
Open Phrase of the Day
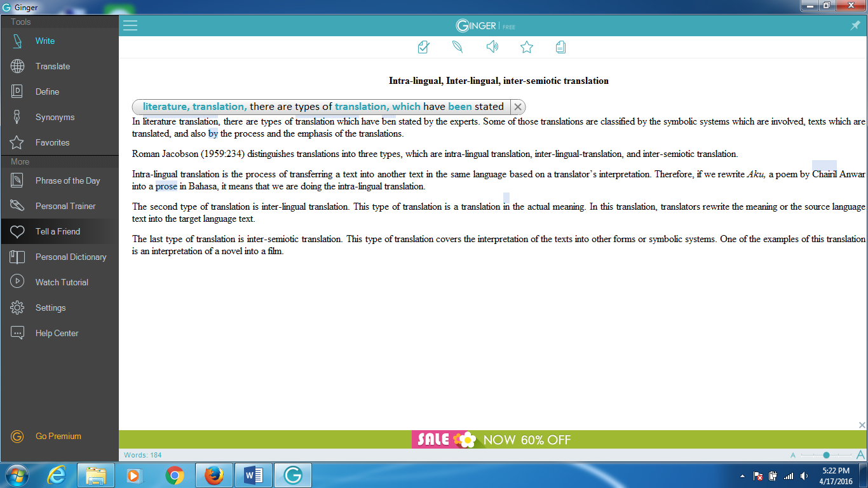(67, 180)
